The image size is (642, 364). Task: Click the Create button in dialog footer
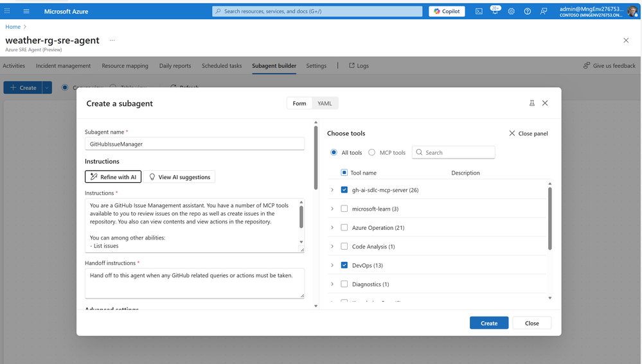coord(489,323)
